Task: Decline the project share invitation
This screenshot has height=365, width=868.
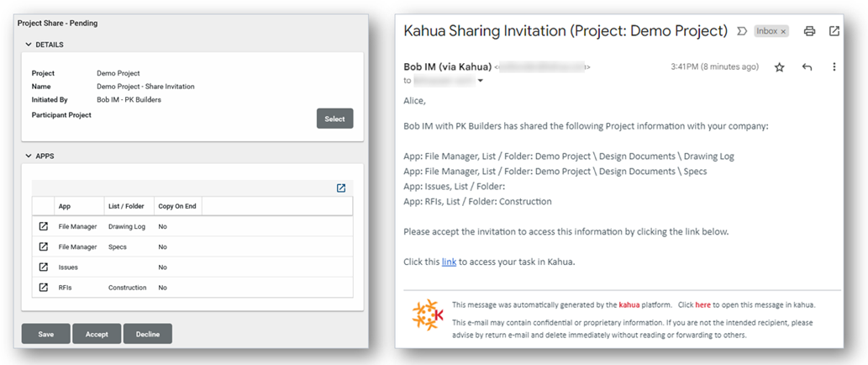Action: click(x=147, y=334)
